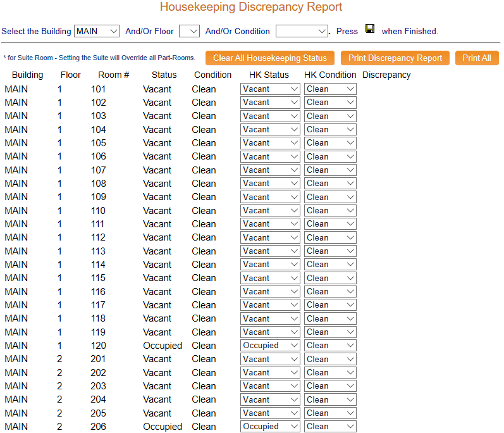
Task: Click the Occupied status text for room 120
Action: click(163, 346)
